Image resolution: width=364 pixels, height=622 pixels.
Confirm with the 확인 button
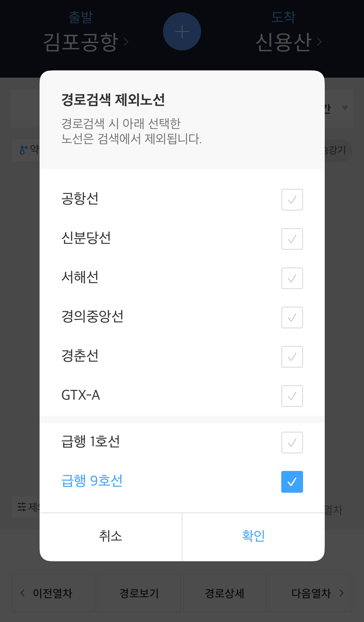pyautogui.click(x=253, y=536)
